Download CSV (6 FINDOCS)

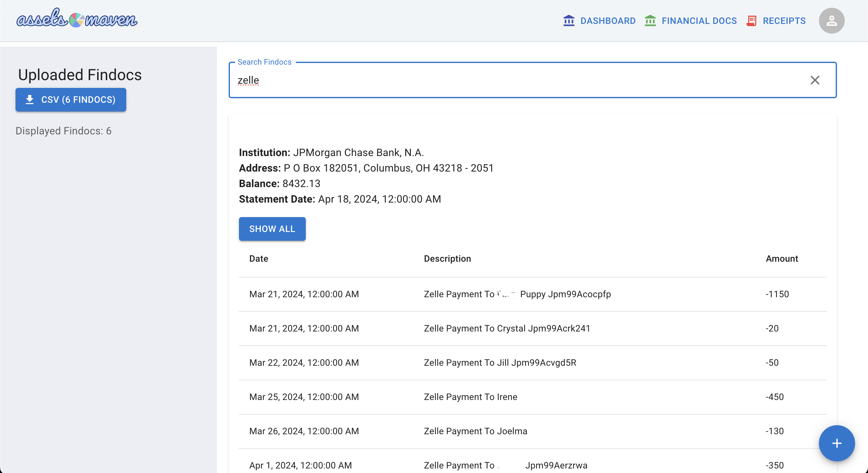click(71, 100)
